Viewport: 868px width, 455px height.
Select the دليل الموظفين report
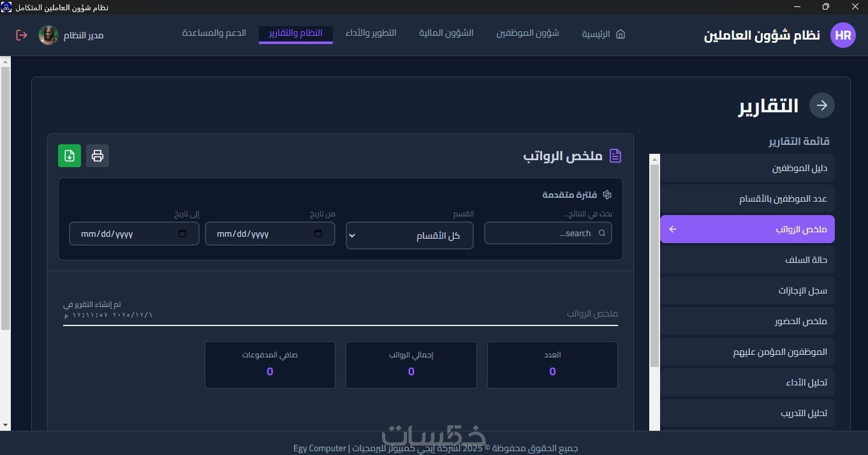(747, 168)
